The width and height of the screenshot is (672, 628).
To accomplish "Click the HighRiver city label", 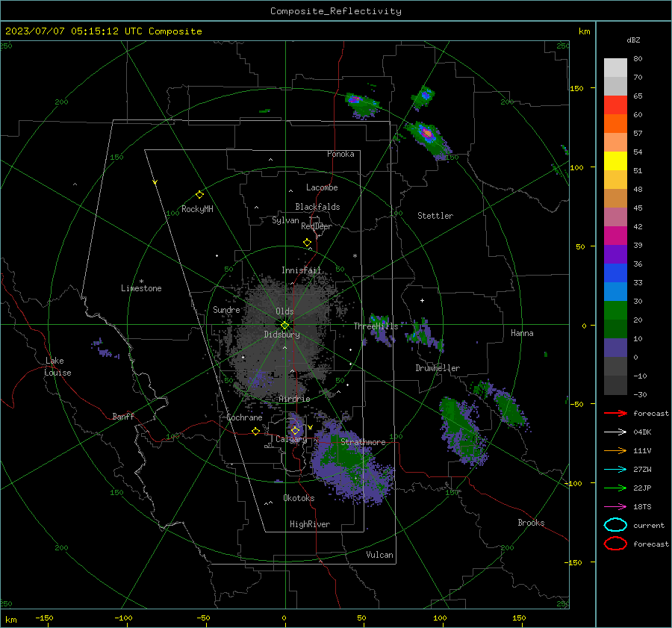I will pos(310,524).
